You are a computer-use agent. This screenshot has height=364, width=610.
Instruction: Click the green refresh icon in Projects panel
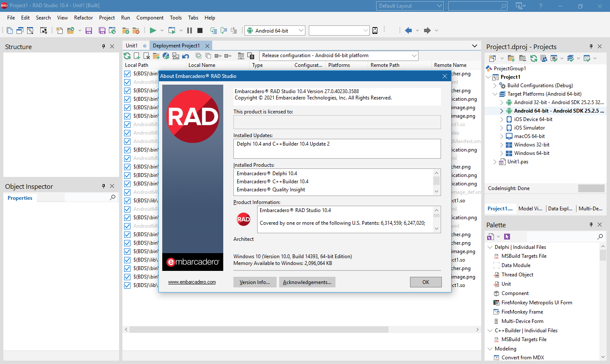click(534, 58)
